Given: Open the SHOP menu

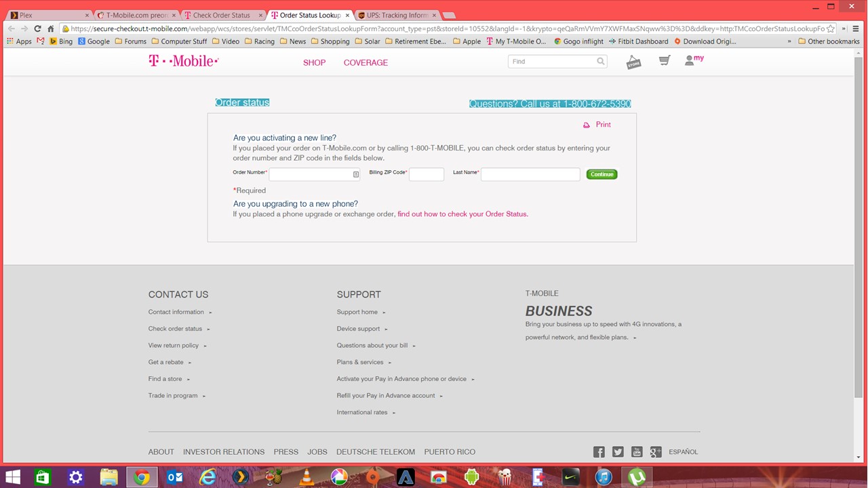Looking at the screenshot, I should (314, 62).
